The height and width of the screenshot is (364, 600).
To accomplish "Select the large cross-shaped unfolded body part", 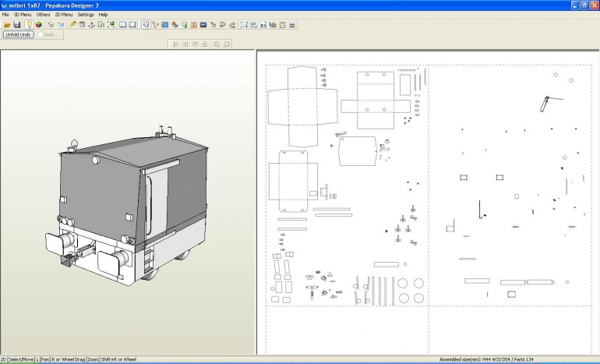I will click(x=302, y=107).
